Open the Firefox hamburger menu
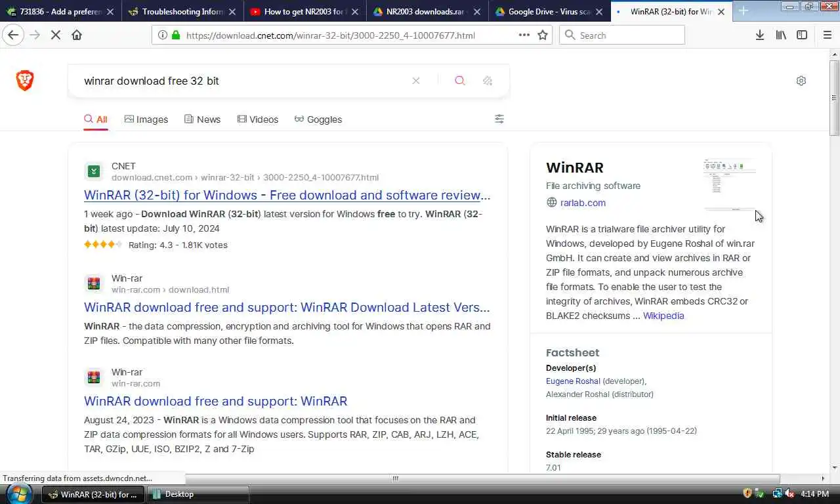The width and height of the screenshot is (840, 504). 827,35
